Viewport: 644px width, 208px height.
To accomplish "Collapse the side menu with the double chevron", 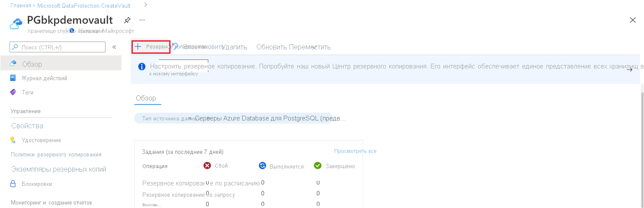I will pyautogui.click(x=114, y=47).
